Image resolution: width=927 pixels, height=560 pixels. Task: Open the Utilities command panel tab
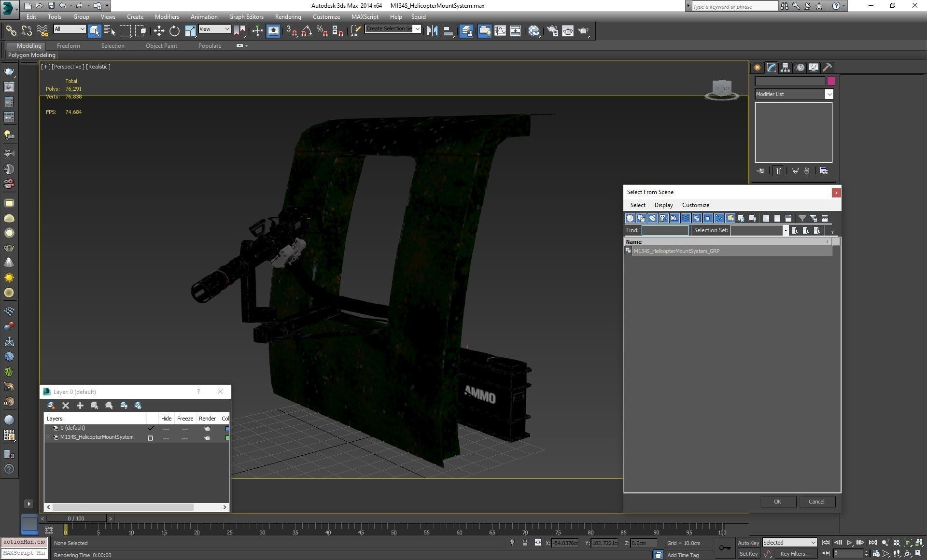[x=828, y=68]
